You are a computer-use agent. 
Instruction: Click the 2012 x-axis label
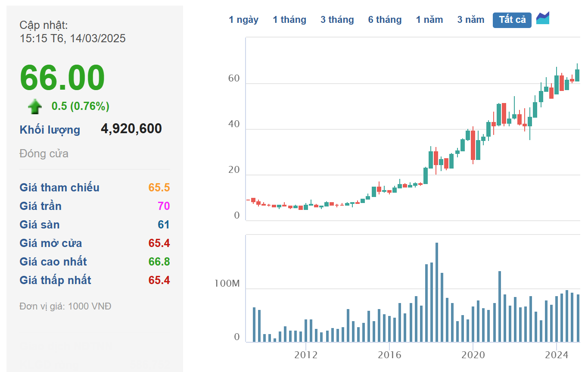click(x=306, y=355)
